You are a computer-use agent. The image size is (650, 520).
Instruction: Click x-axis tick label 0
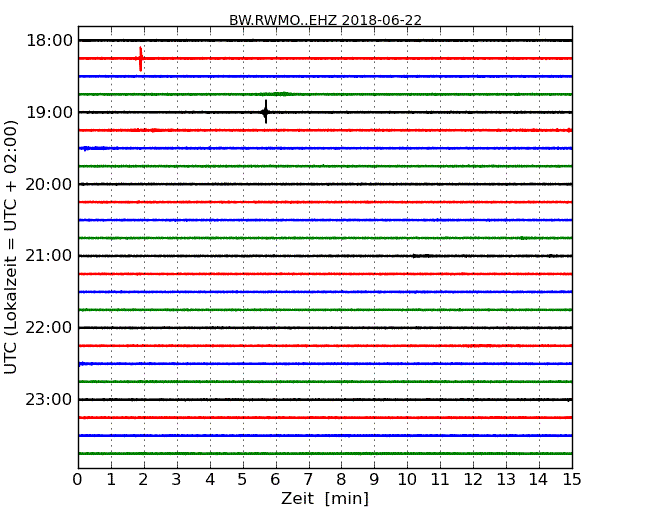pos(77,479)
